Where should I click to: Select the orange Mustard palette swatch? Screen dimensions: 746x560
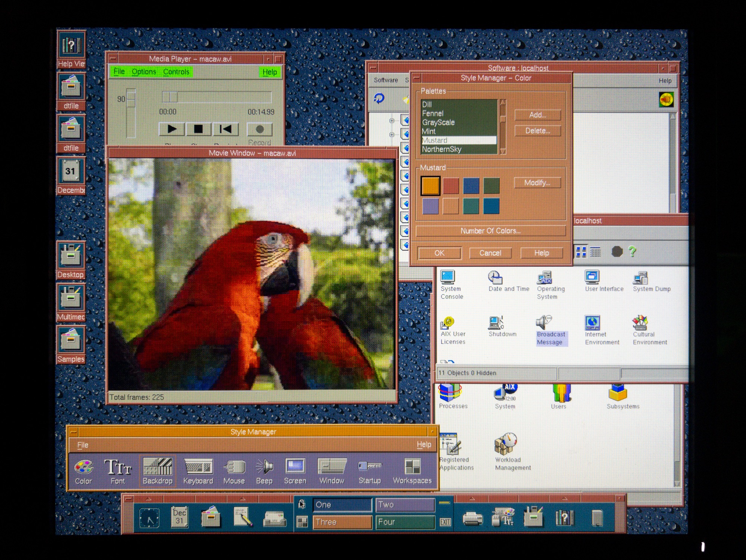tap(430, 186)
